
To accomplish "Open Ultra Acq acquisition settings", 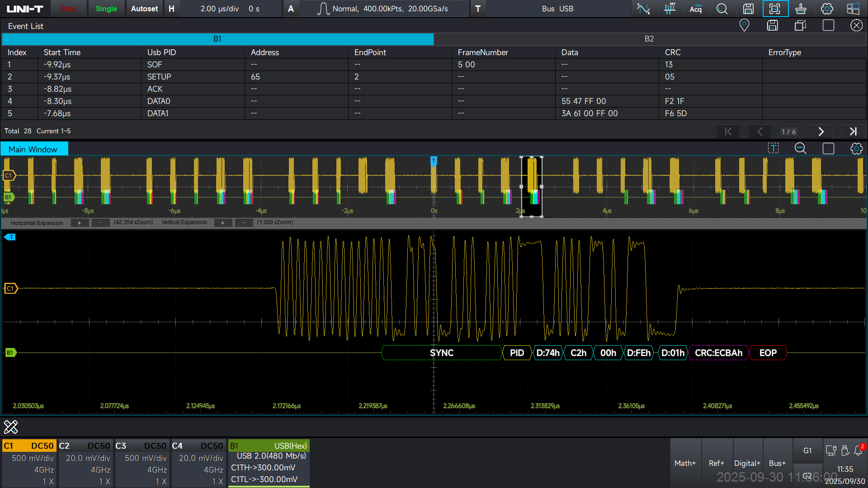I will click(696, 9).
